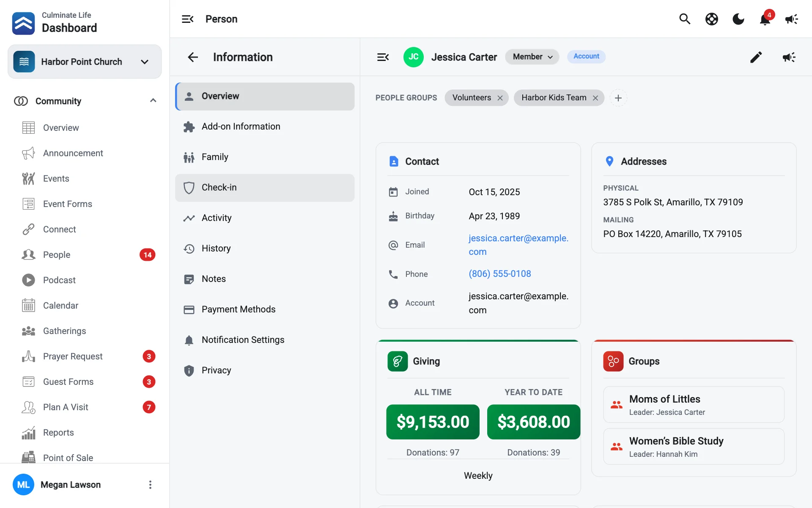Image resolution: width=812 pixels, height=508 pixels.
Task: Toggle dark mode moon icon
Action: pos(738,19)
